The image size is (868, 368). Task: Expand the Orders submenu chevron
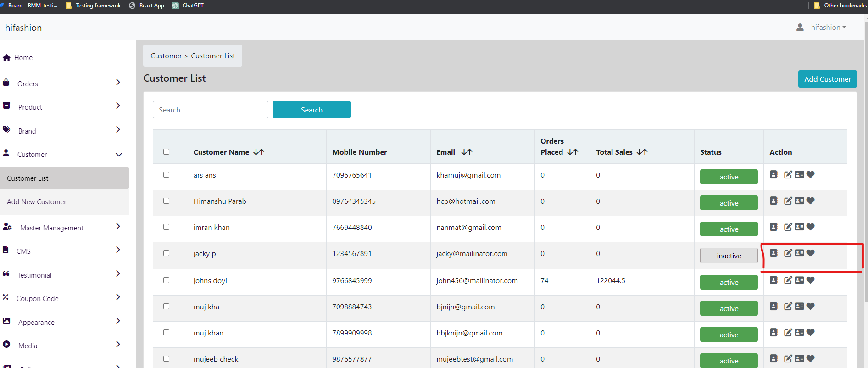coord(118,82)
